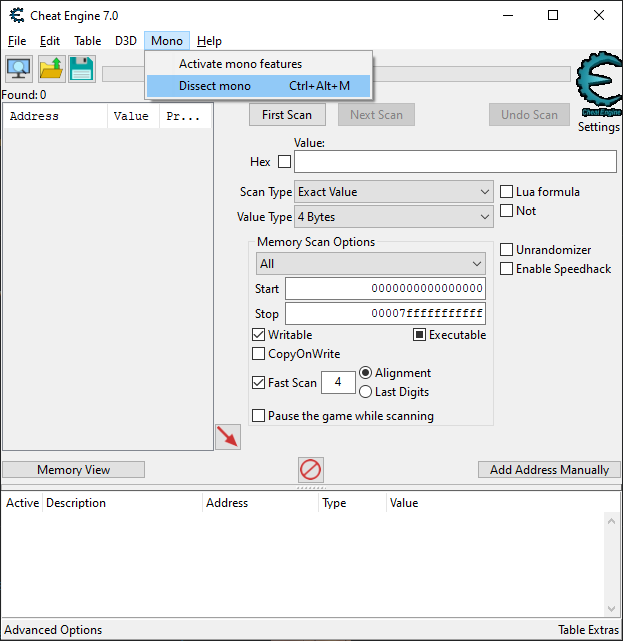Open the Scan Type dropdown
623x641 pixels.
tap(394, 192)
